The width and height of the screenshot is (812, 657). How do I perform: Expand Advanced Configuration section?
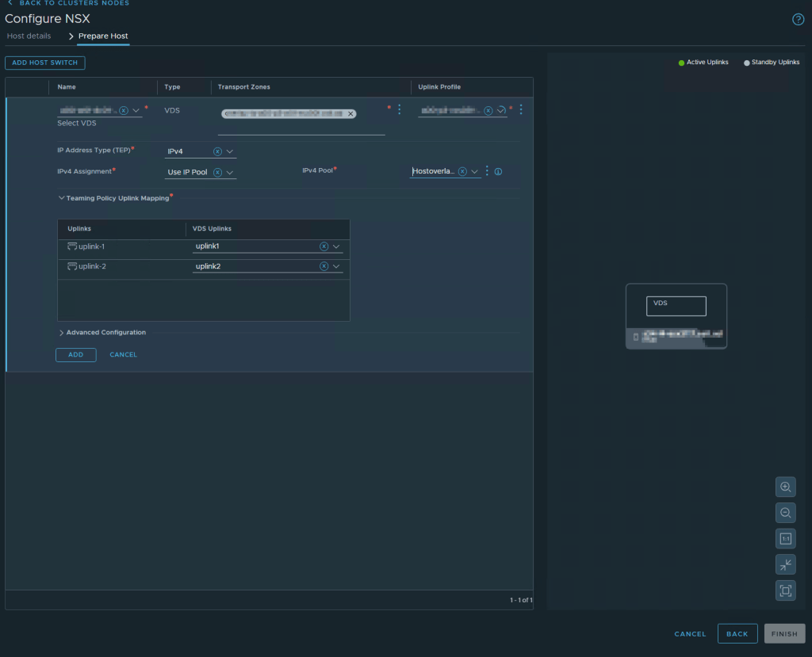(x=102, y=333)
